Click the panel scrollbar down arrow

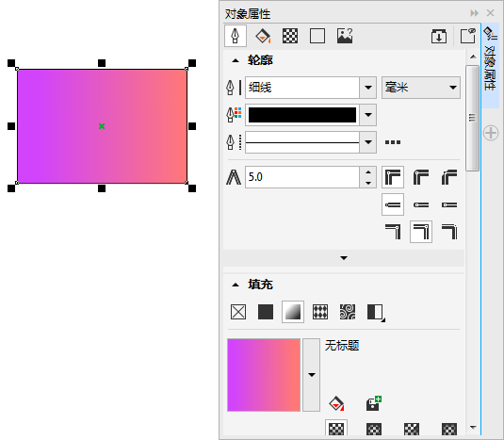[x=473, y=427]
